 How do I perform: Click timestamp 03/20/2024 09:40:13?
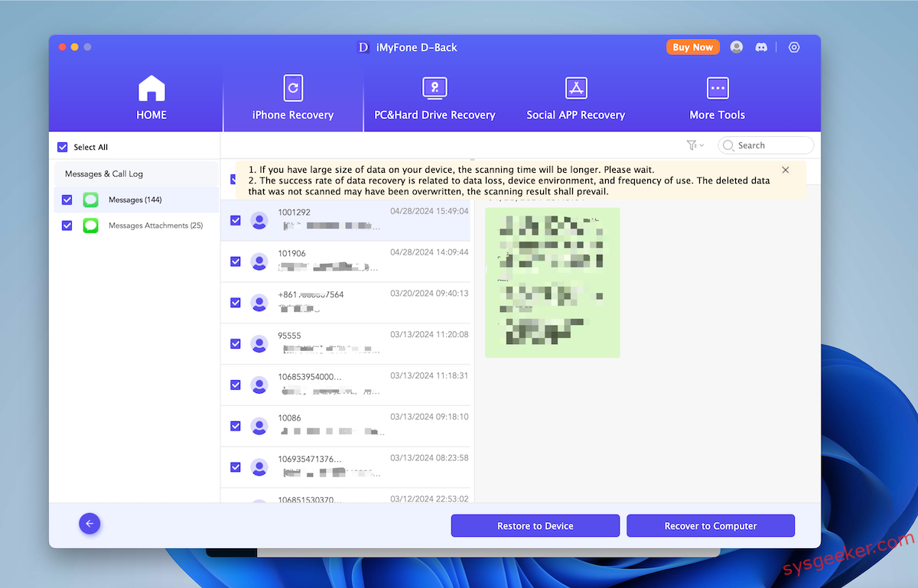coord(429,293)
